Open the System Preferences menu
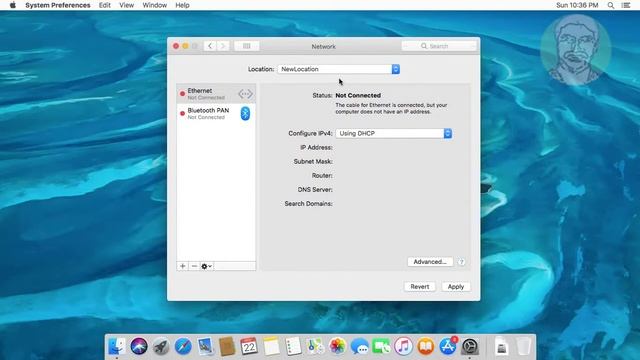This screenshot has width=640, height=360. (58, 5)
